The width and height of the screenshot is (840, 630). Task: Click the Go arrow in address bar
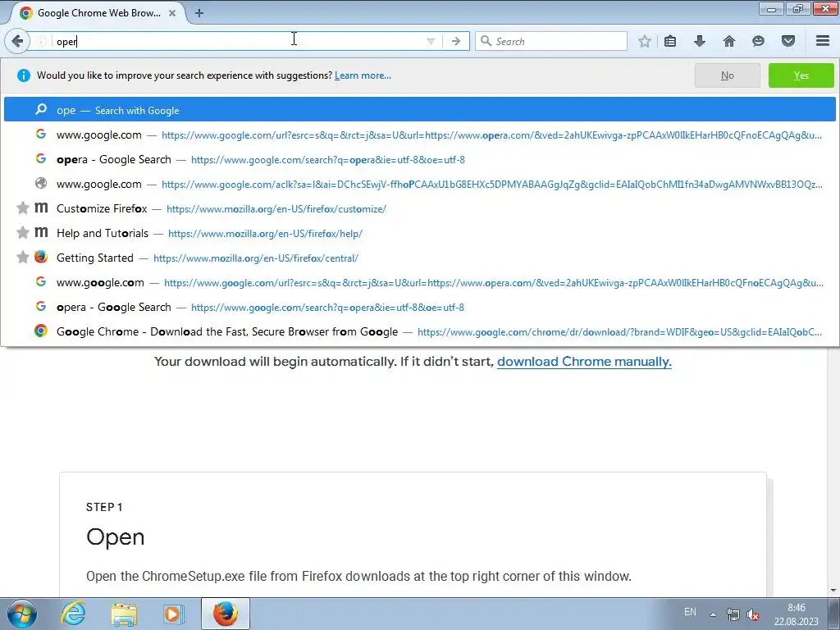click(456, 41)
